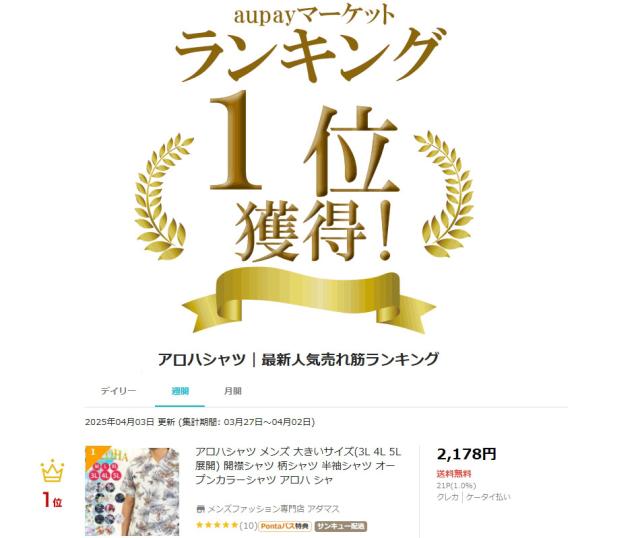This screenshot has height=538, width=640.
Task: Click the Pontaパス特典 badge
Action: pyautogui.click(x=285, y=526)
